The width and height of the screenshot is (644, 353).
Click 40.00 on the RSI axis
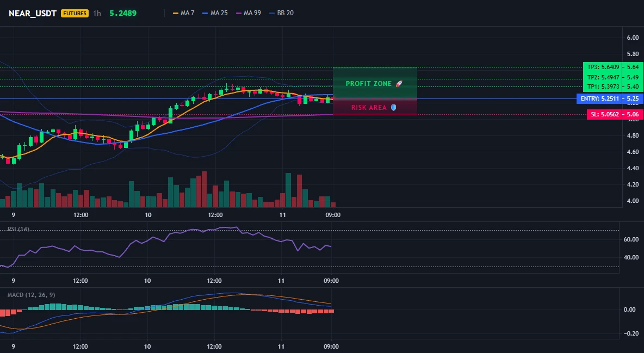pos(631,258)
